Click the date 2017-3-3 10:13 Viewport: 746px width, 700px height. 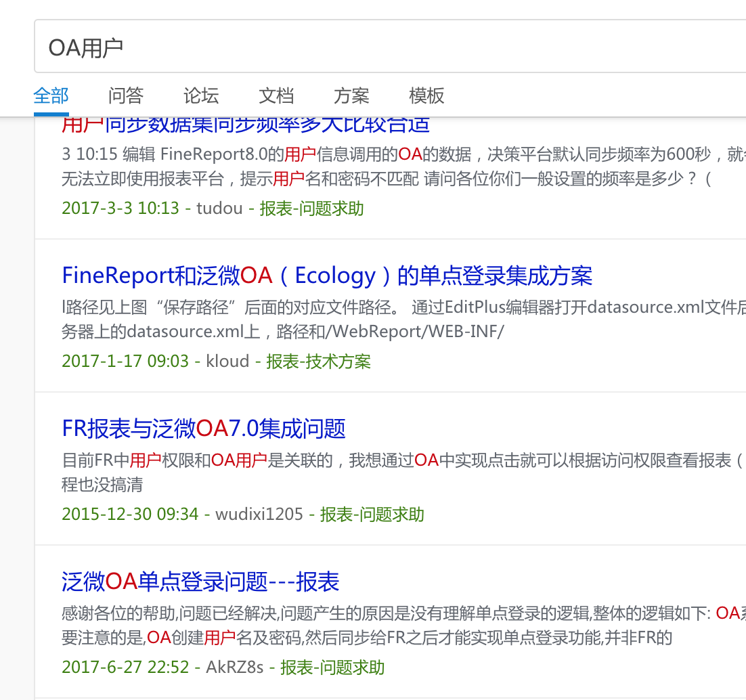(x=120, y=209)
